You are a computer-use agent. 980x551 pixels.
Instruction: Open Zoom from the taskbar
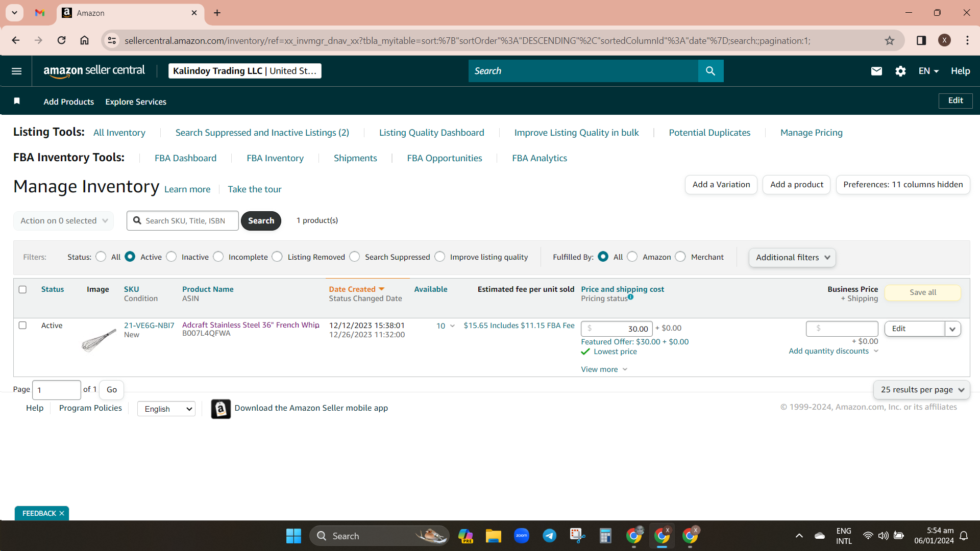(522, 536)
